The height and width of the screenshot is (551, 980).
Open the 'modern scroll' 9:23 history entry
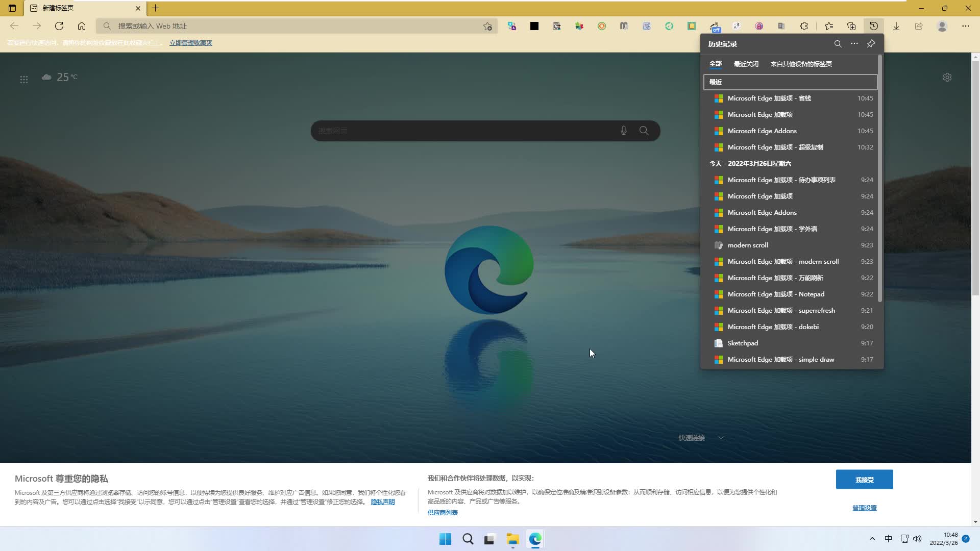click(791, 245)
